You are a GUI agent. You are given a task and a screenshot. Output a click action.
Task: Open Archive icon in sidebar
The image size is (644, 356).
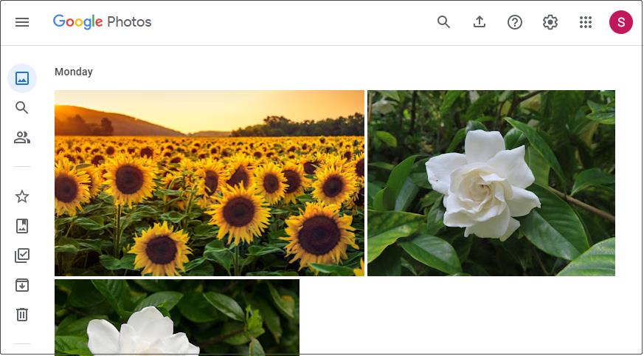tap(22, 285)
